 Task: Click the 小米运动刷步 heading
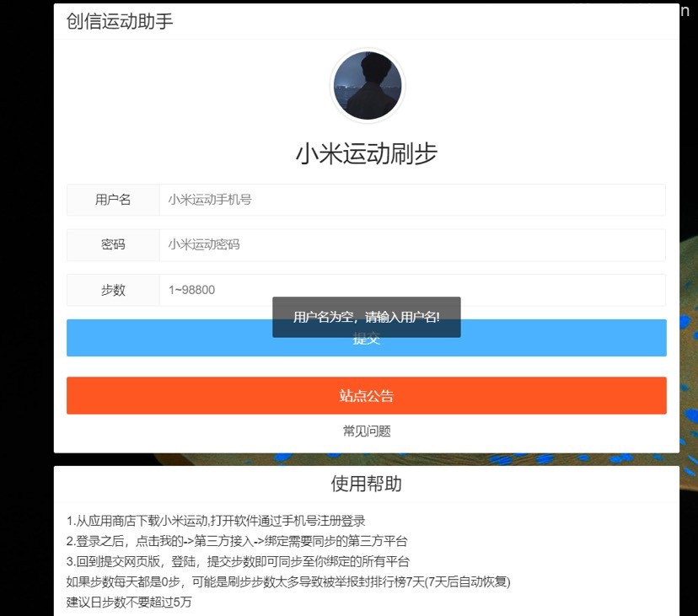pos(367,153)
